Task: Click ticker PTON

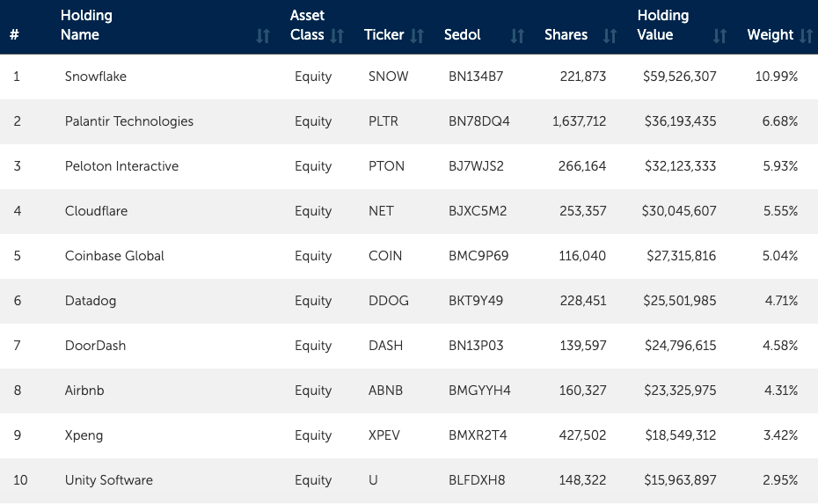Action: pos(386,166)
